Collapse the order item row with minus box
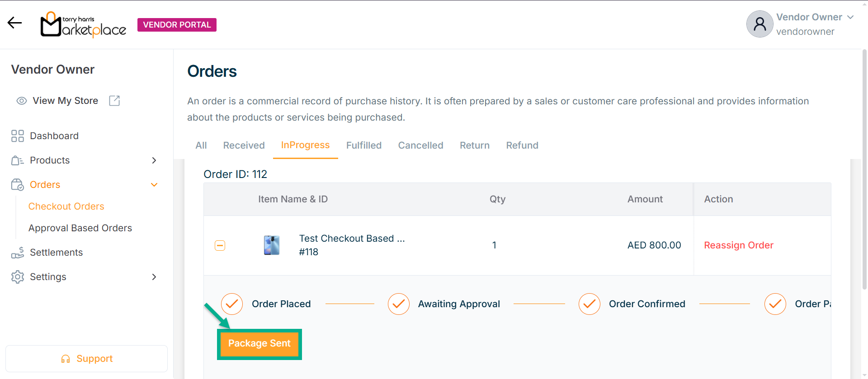The height and width of the screenshot is (379, 868). point(220,245)
